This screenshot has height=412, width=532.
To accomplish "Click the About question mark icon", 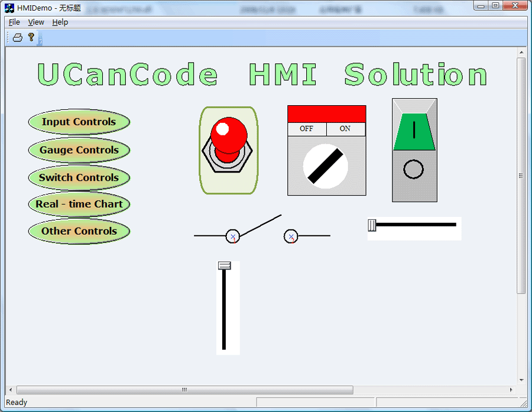I will (31, 37).
